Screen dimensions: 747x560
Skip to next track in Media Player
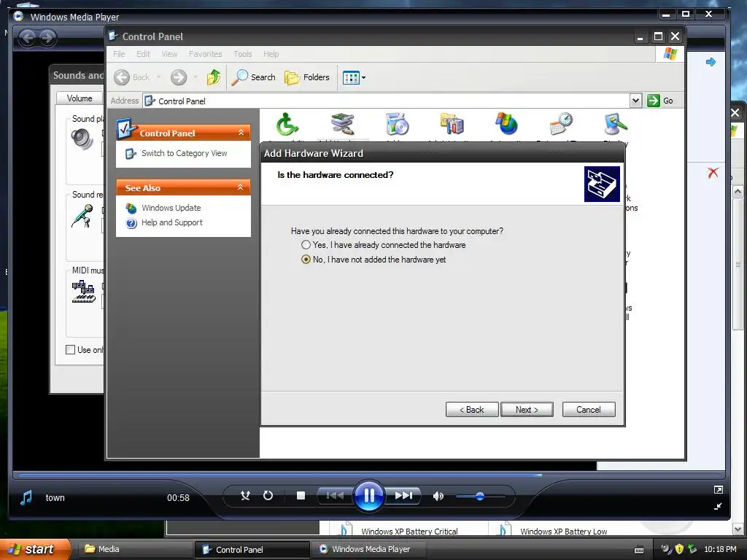point(403,496)
